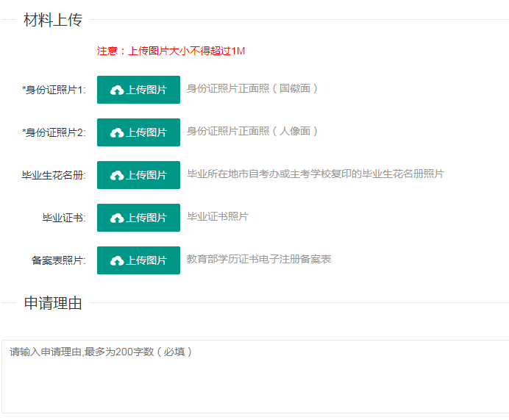509x420 pixels.
Task: Click the *身份证照片2 field label
Action: (x=54, y=132)
